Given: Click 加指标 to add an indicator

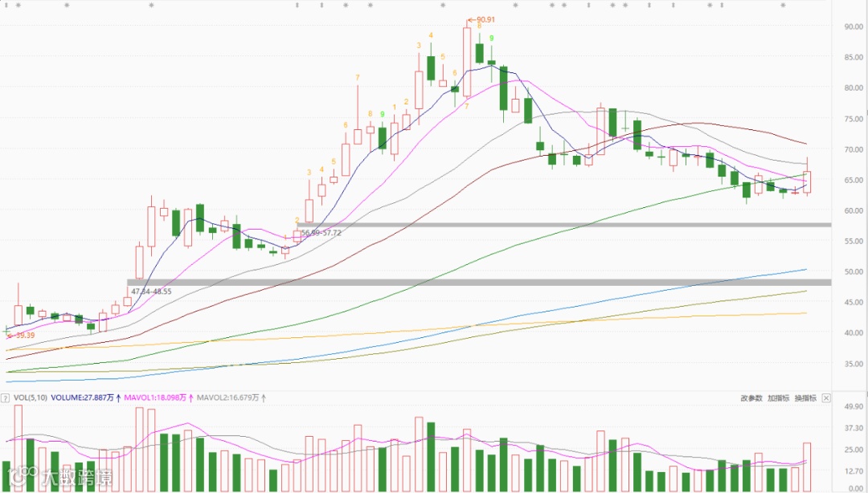Looking at the screenshot, I should pyautogui.click(x=778, y=397).
